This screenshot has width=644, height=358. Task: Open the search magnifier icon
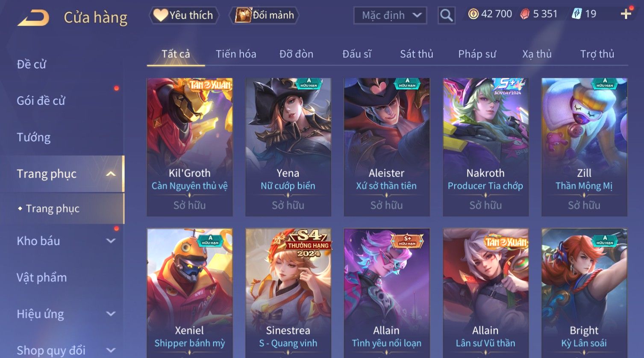tap(446, 15)
